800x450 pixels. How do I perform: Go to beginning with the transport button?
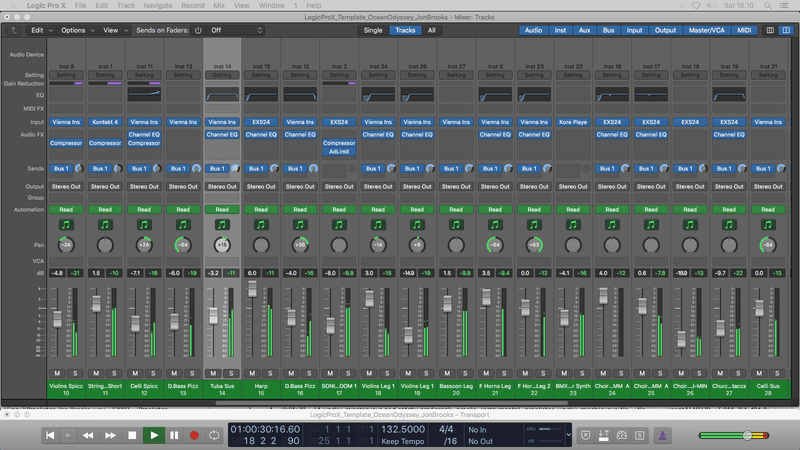[50, 435]
